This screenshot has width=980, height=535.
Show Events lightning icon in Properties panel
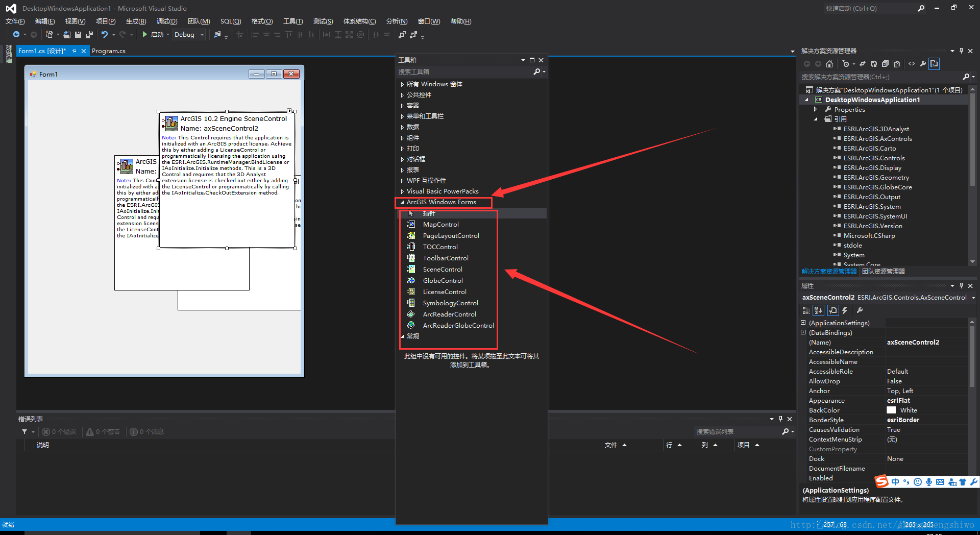coord(845,310)
